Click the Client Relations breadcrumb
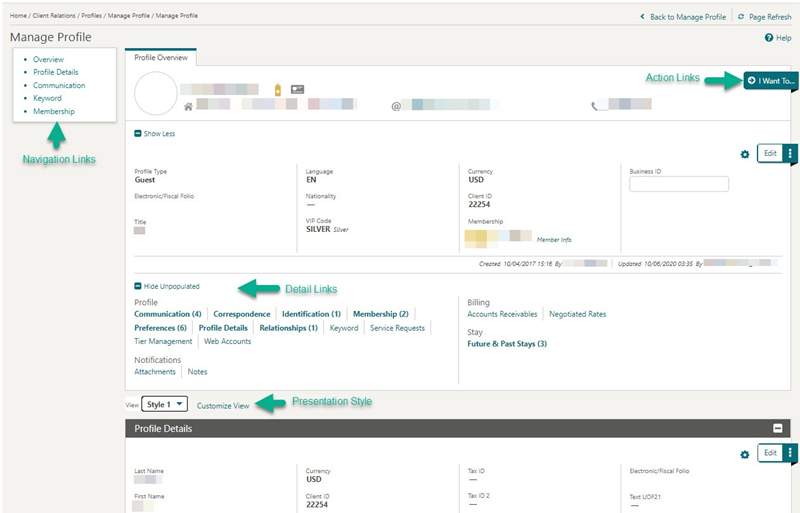The image size is (800, 513). click(x=54, y=16)
